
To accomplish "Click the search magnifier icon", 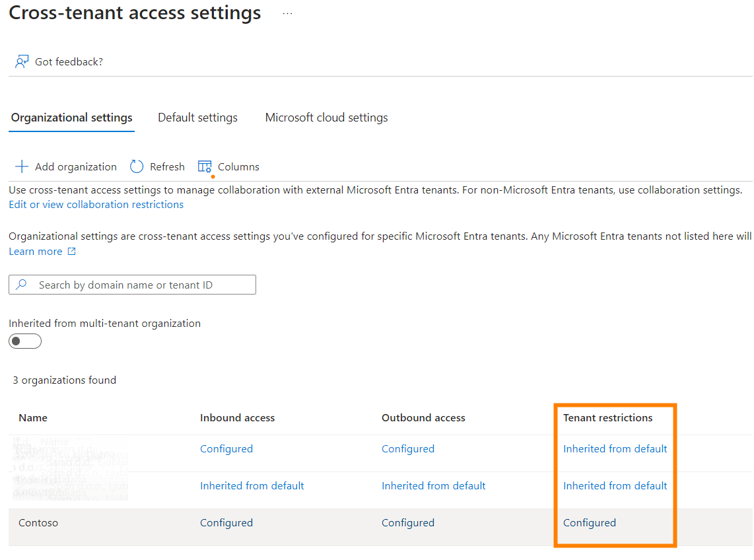I will coord(21,284).
